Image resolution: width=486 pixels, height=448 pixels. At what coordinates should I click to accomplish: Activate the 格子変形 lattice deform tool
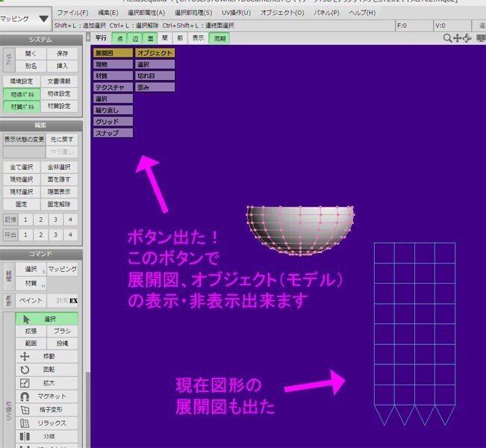point(46,410)
